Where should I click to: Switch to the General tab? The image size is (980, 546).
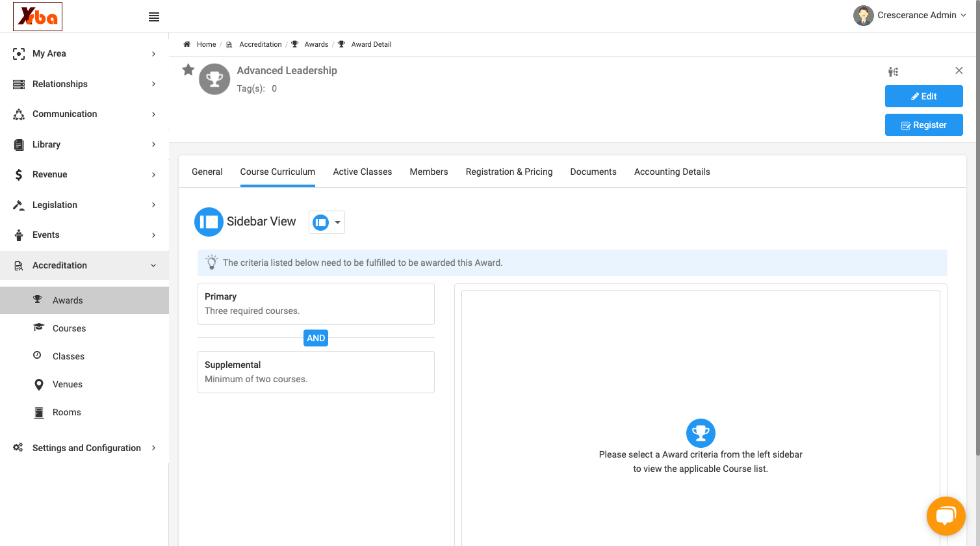[207, 172]
